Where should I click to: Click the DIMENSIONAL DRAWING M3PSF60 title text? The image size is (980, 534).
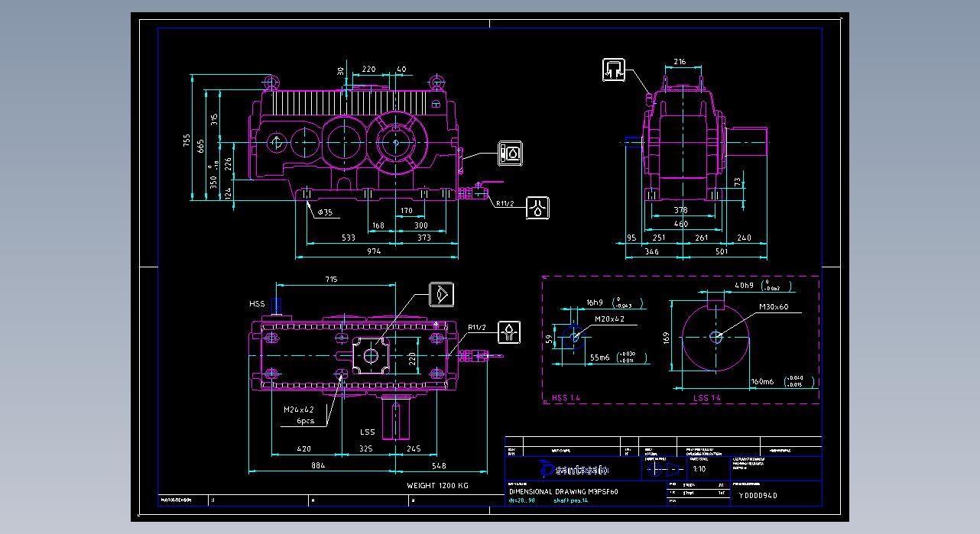pos(563,491)
